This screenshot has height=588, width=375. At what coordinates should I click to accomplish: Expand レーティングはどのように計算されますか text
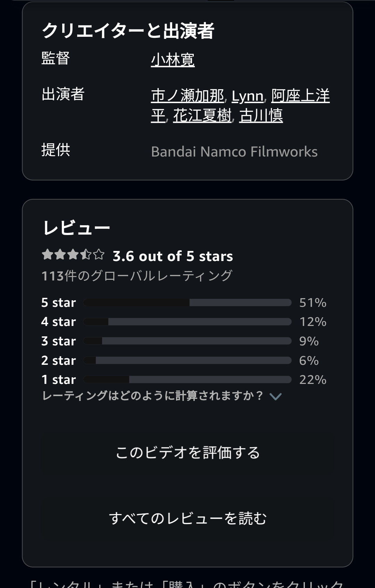152,396
